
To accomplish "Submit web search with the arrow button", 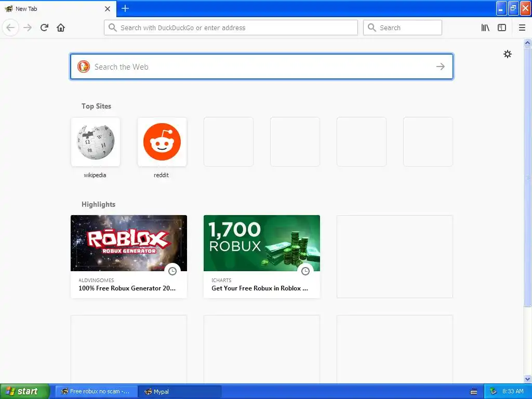I will click(x=441, y=66).
